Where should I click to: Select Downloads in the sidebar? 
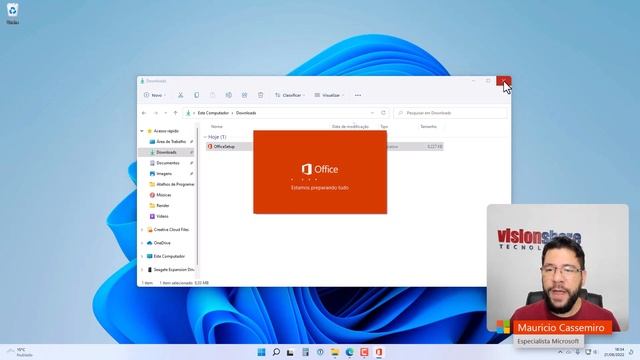pos(167,152)
